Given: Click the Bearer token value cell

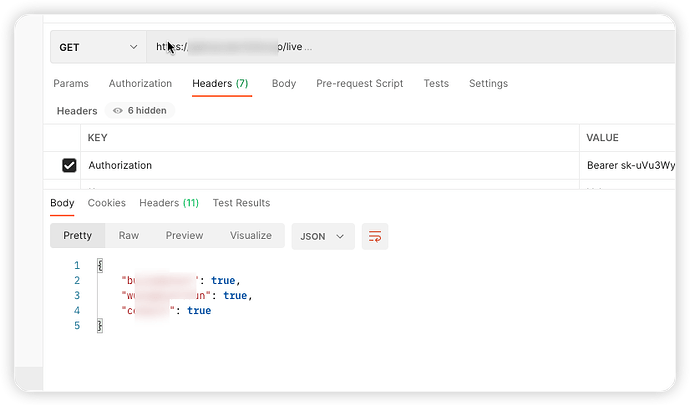Looking at the screenshot, I should pos(630,165).
